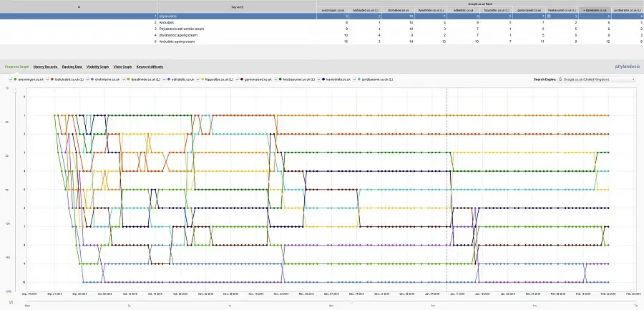Click the dashed vertical marker on the chart
The image size is (644, 310).
[447, 189]
